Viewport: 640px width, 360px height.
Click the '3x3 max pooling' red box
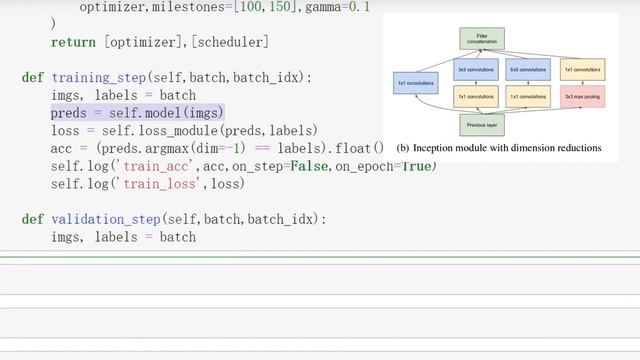tap(582, 97)
